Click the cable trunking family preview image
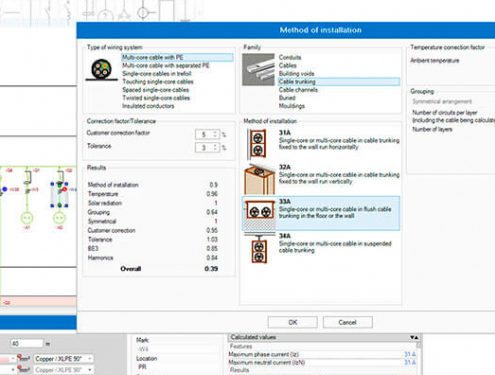 tap(258, 69)
